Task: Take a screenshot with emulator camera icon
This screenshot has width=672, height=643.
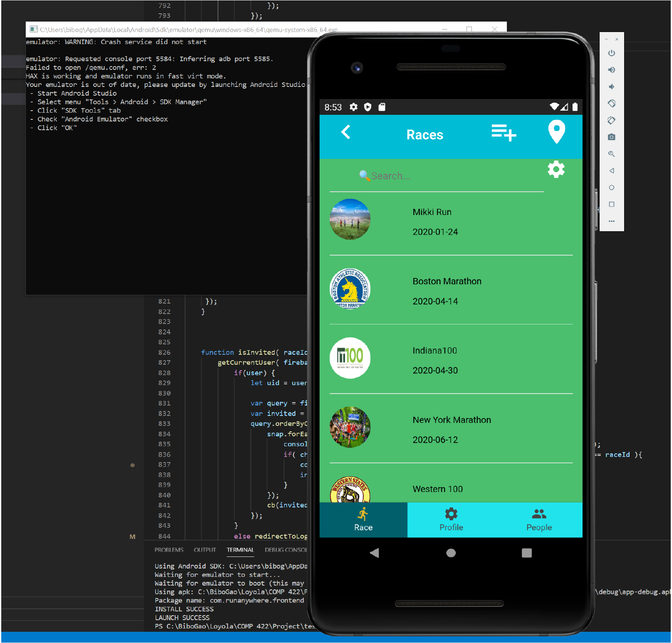Action: pyautogui.click(x=611, y=137)
